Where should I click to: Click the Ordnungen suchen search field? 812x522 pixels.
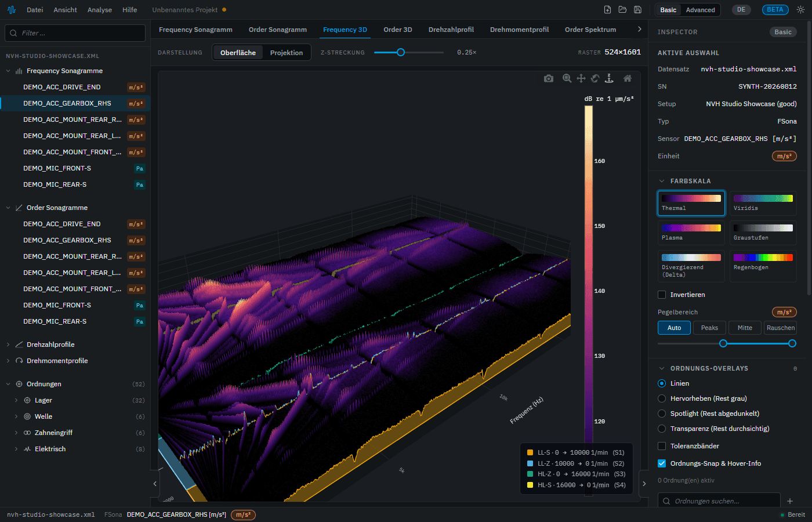point(719,501)
